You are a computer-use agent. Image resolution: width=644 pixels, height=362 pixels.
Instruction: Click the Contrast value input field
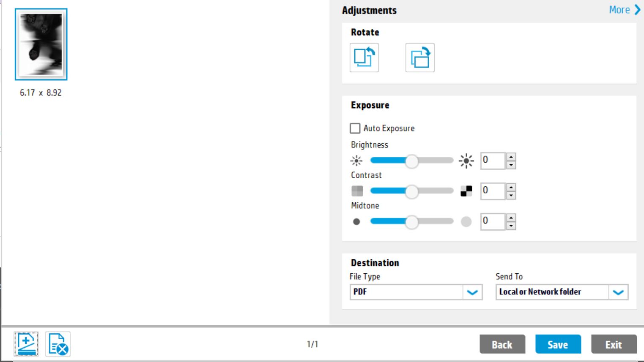[493, 191]
